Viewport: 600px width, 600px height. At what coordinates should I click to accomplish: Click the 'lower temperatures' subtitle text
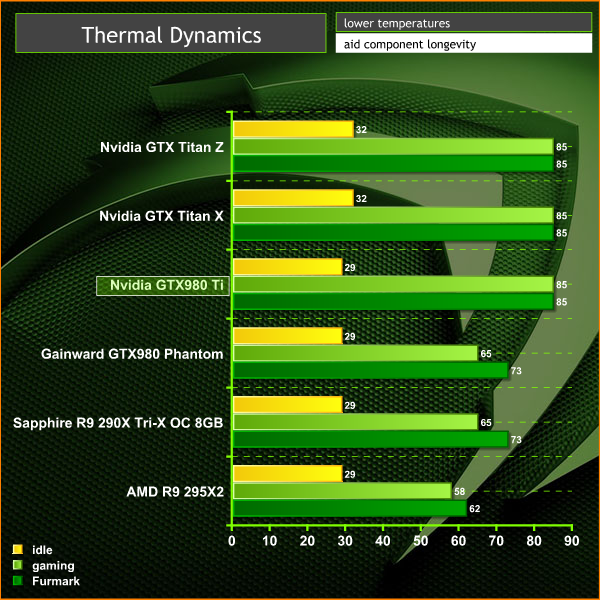point(397,23)
